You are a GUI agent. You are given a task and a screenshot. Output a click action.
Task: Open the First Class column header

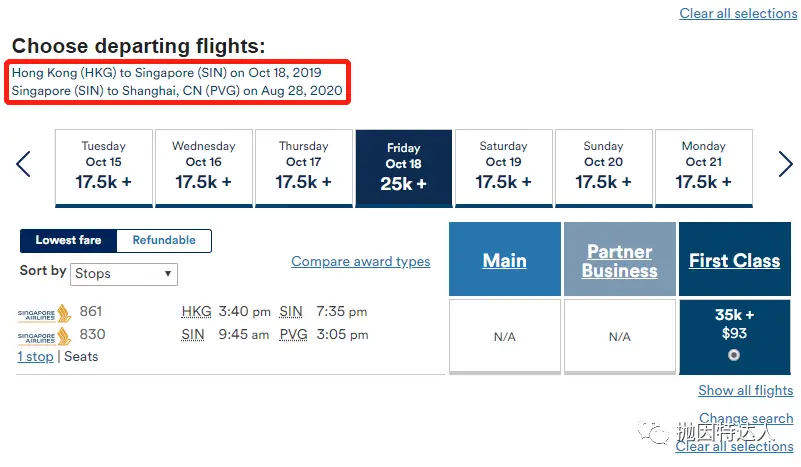735,259
